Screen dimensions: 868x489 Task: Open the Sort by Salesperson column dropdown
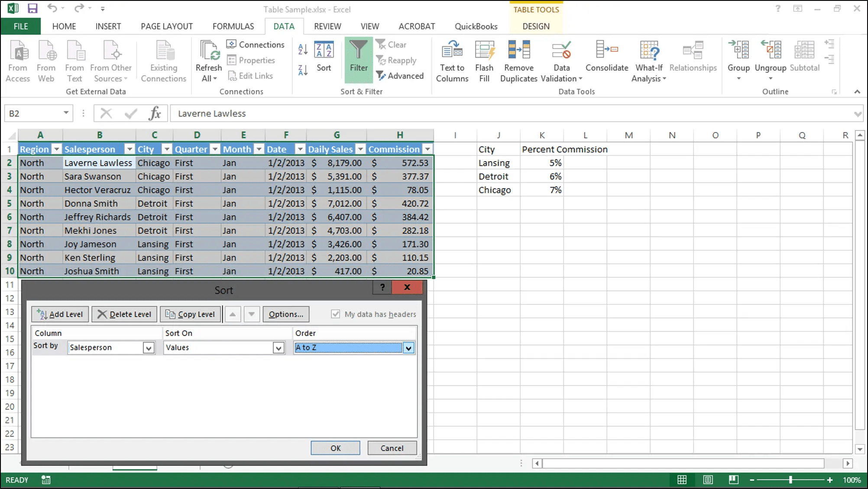pyautogui.click(x=149, y=348)
